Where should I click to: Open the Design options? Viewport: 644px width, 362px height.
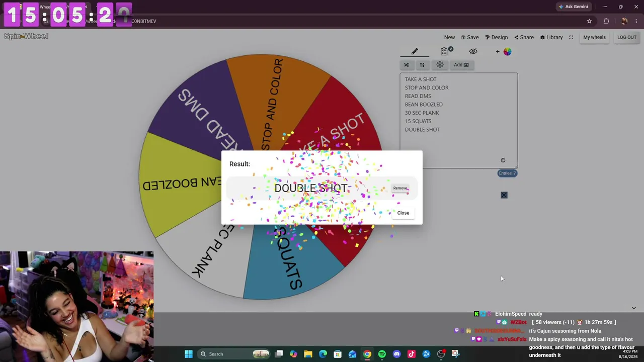496,37
